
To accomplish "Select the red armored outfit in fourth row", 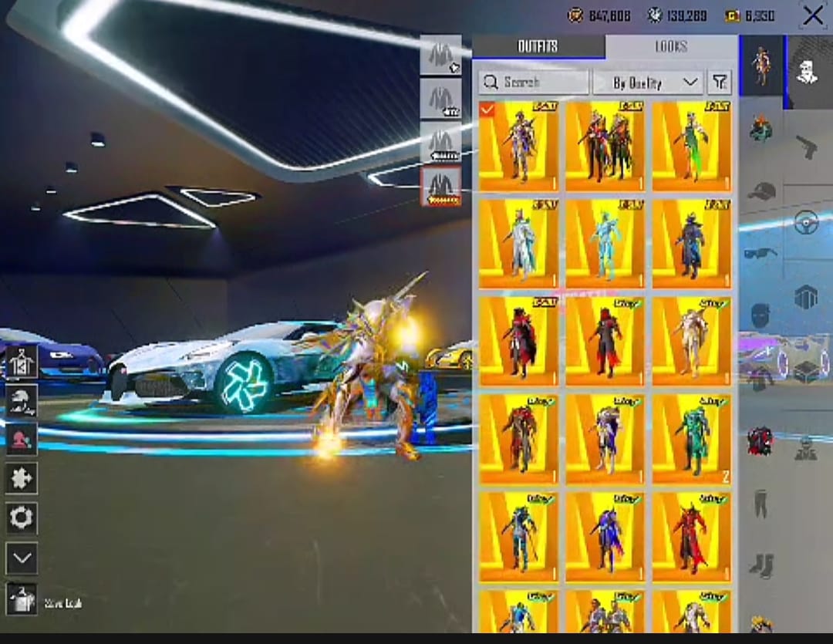I will [x=518, y=440].
